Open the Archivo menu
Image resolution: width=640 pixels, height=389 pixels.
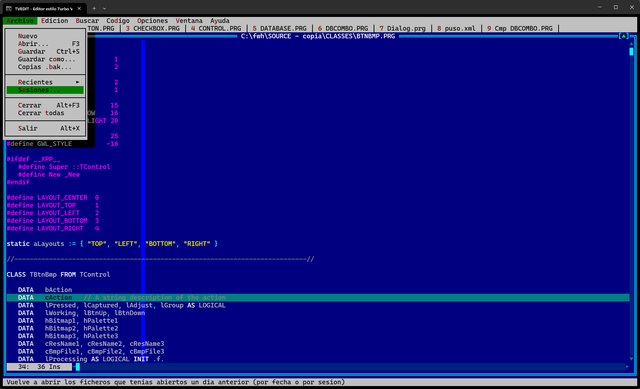(20, 20)
